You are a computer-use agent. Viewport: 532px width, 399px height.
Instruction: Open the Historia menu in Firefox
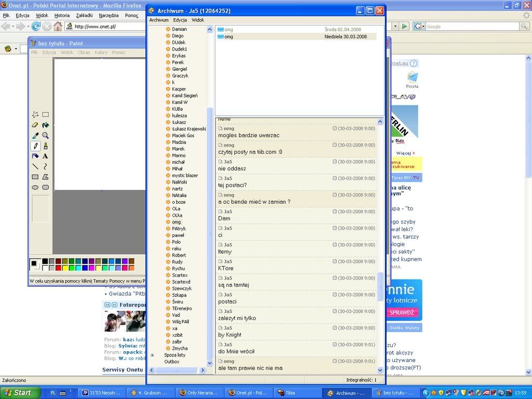coord(62,16)
